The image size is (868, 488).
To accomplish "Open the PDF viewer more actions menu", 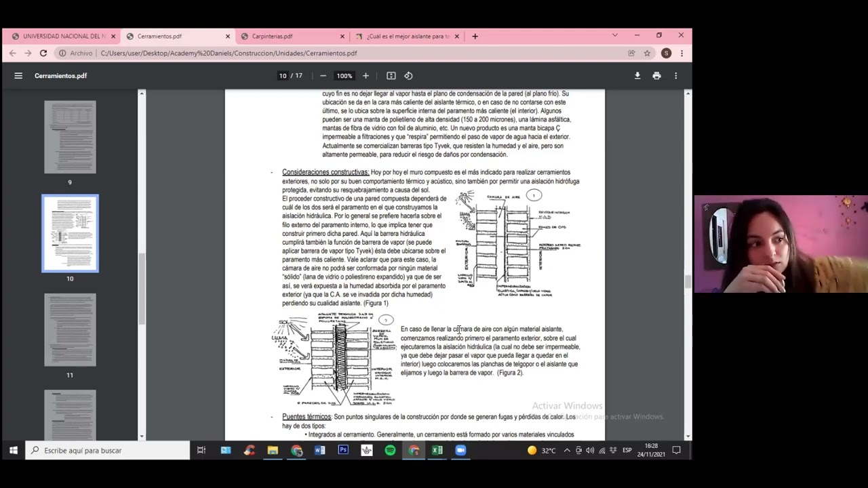I will point(675,76).
